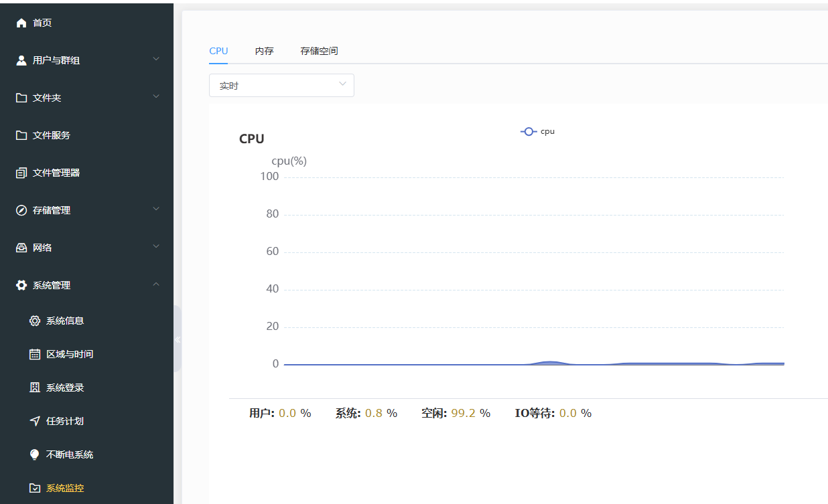The height and width of the screenshot is (504, 828).
Task: Switch to the 存储空间 tab
Action: [x=319, y=50]
